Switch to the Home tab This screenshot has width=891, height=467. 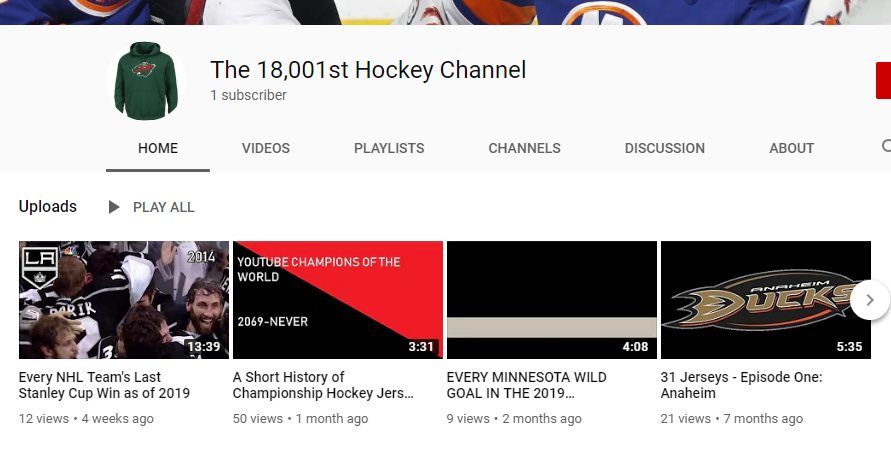click(158, 148)
